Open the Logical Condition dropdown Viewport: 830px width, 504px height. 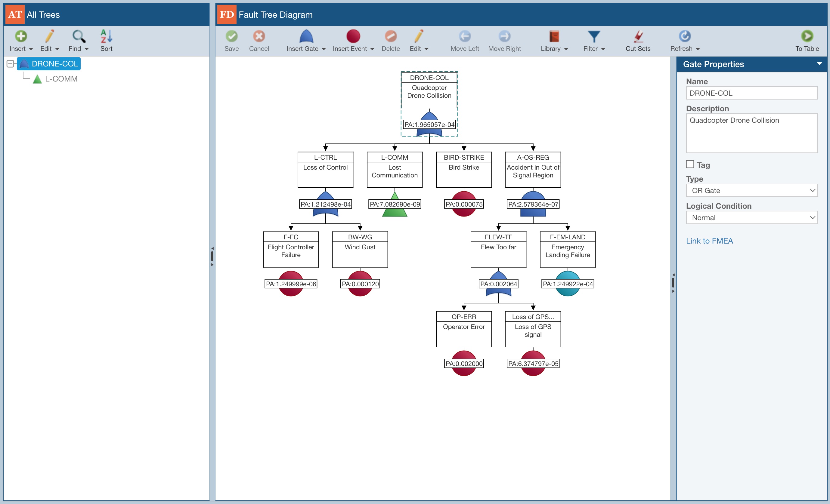[751, 217]
